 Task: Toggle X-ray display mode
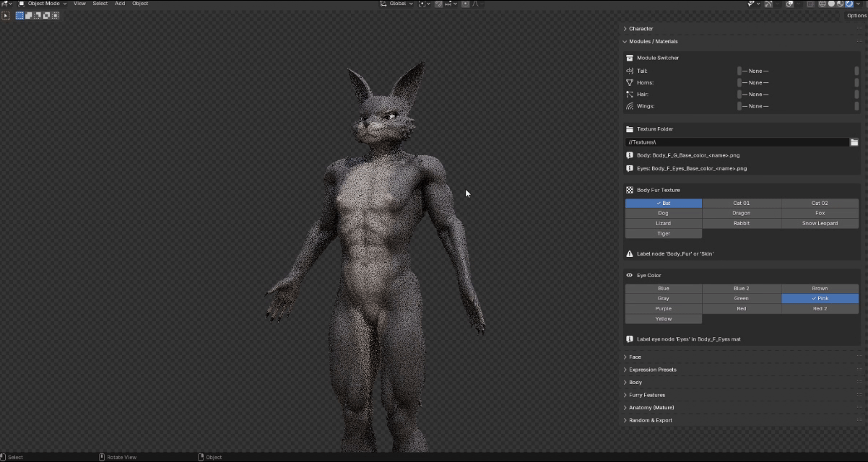pyautogui.click(x=810, y=4)
